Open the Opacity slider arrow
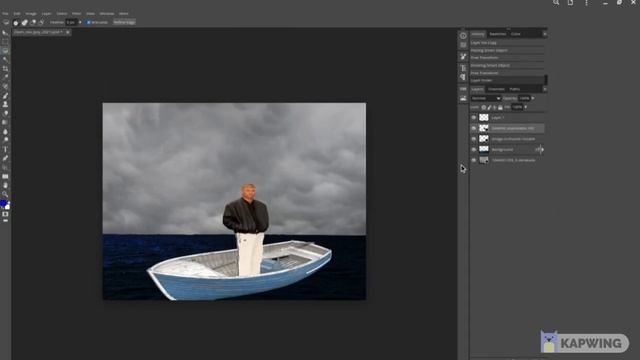The image size is (640, 360). (533, 98)
